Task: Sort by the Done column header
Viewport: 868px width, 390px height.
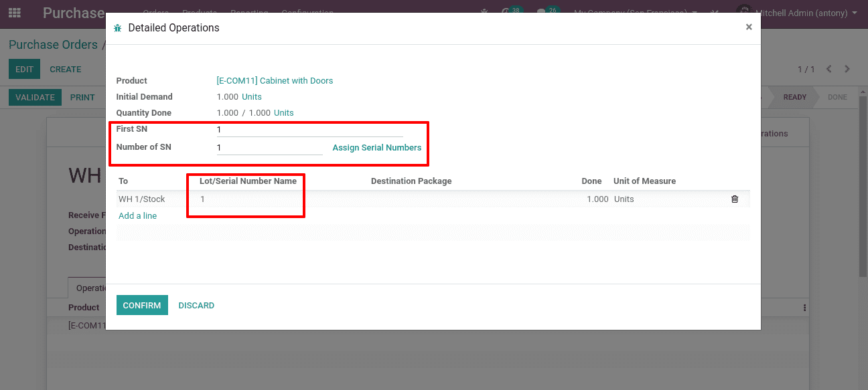Action: point(592,181)
